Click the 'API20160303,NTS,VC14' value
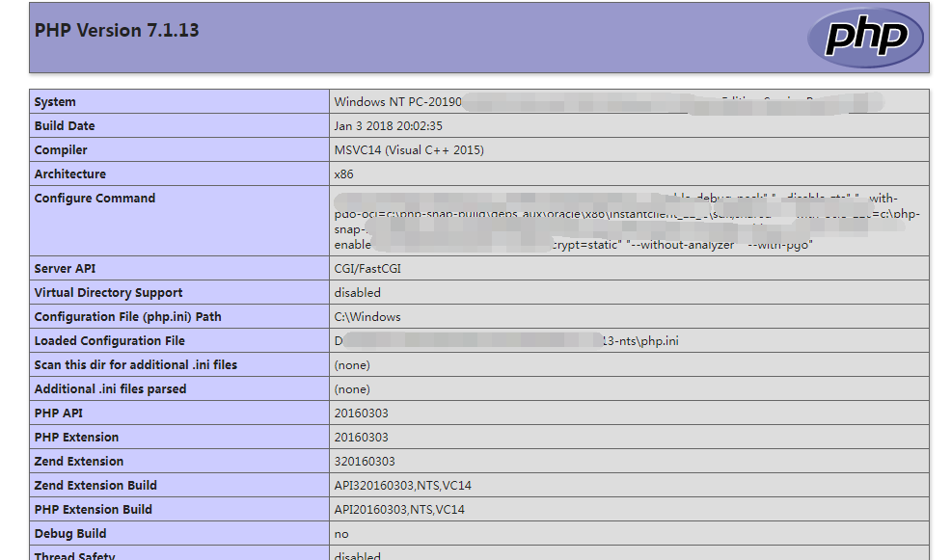Screen dimensions: 951x560 pyautogui.click(x=399, y=510)
